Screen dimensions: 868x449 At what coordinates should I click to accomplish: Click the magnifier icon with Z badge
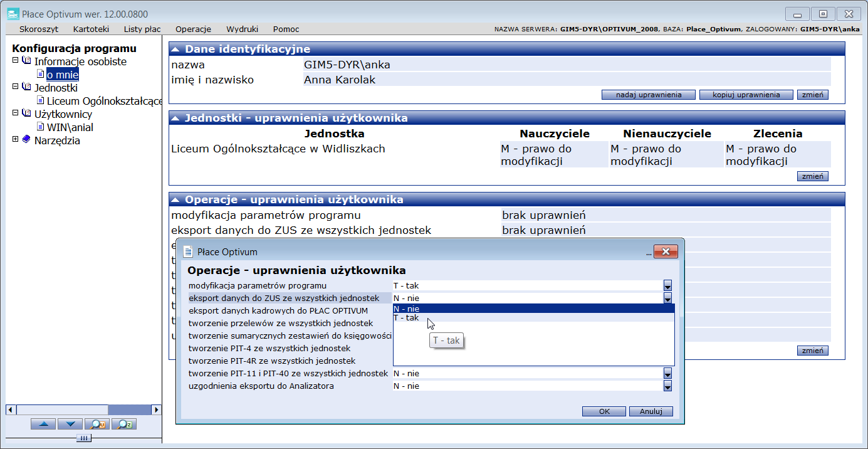[124, 424]
